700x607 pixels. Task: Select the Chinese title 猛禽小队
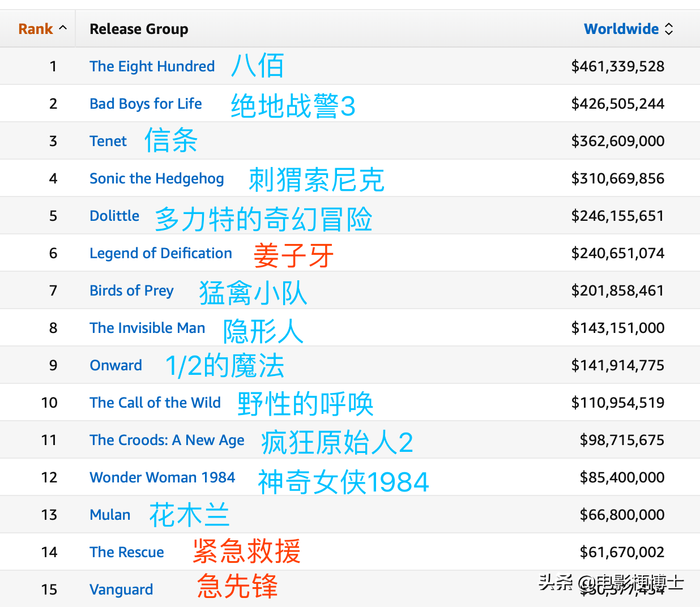(x=253, y=293)
